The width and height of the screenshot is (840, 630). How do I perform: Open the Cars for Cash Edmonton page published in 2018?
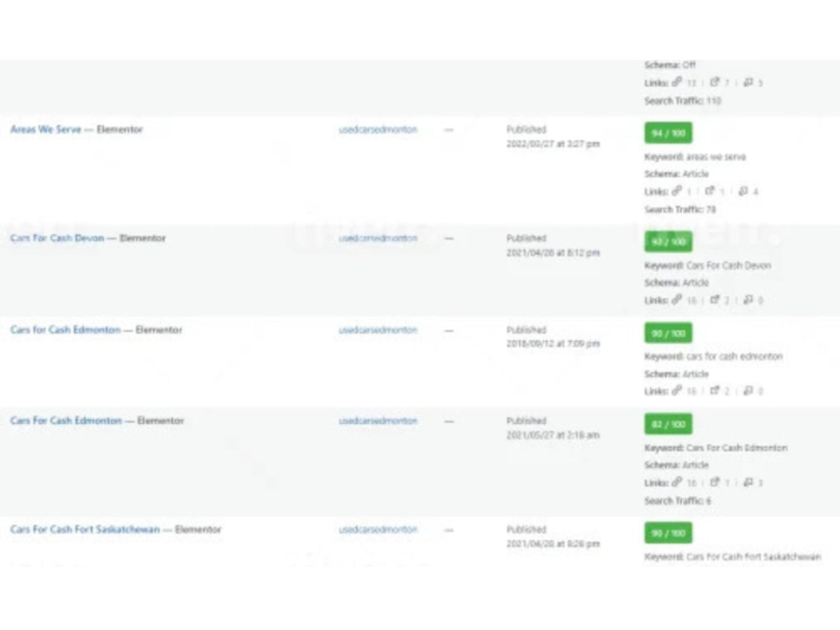[66, 330]
